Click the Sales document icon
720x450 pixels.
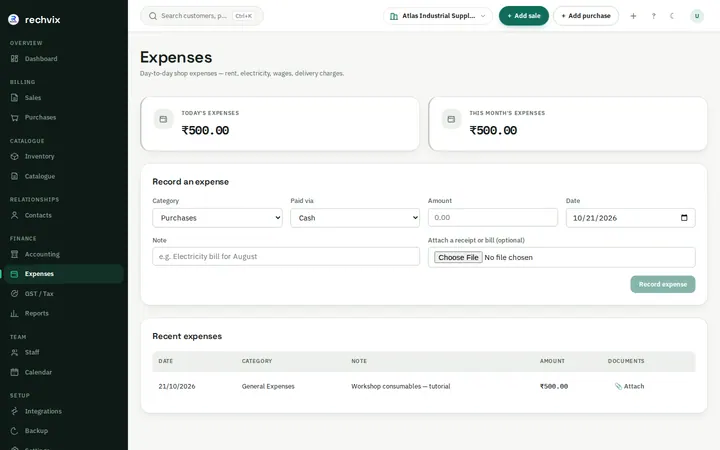[x=15, y=98]
